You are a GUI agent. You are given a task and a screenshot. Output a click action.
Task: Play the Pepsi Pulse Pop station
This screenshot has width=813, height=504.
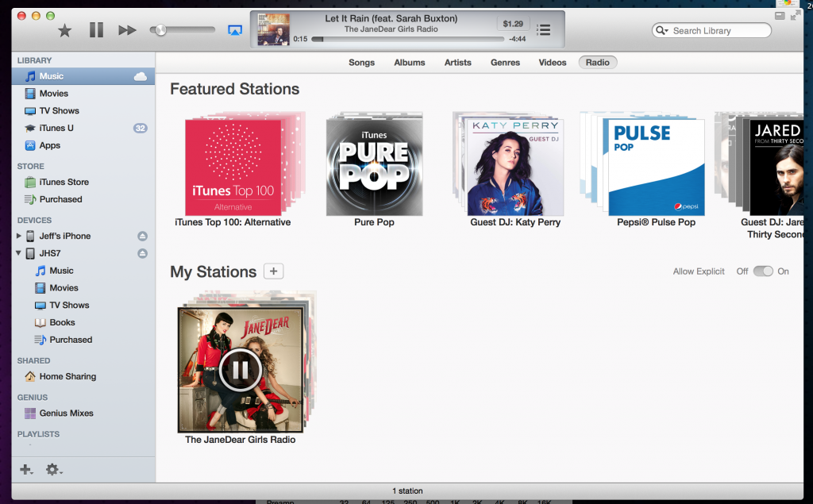pos(657,167)
